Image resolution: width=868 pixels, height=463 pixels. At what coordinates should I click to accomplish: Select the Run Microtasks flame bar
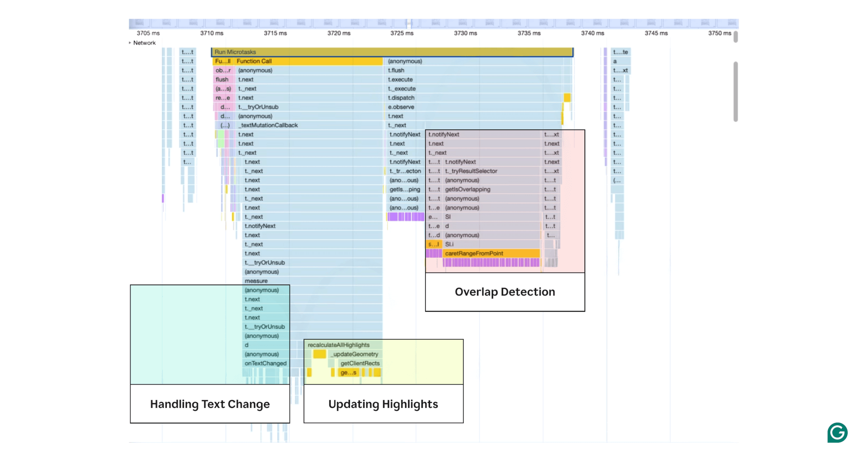pyautogui.click(x=392, y=52)
